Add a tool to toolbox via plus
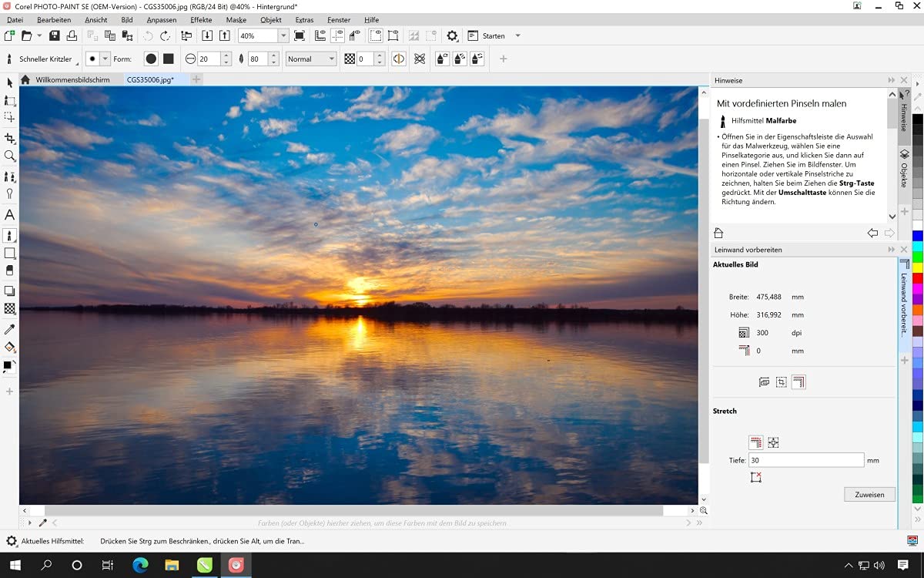Screen dimensions: 924x578 pos(9,391)
